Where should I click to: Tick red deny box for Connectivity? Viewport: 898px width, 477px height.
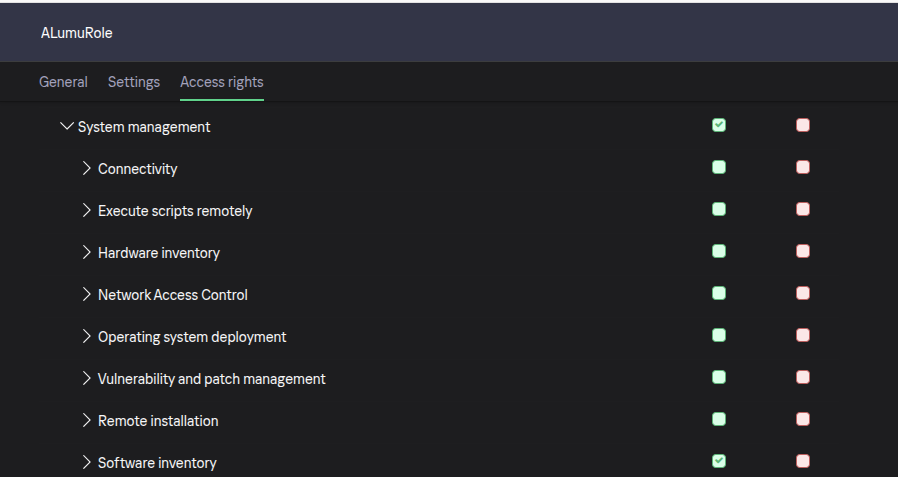(803, 167)
